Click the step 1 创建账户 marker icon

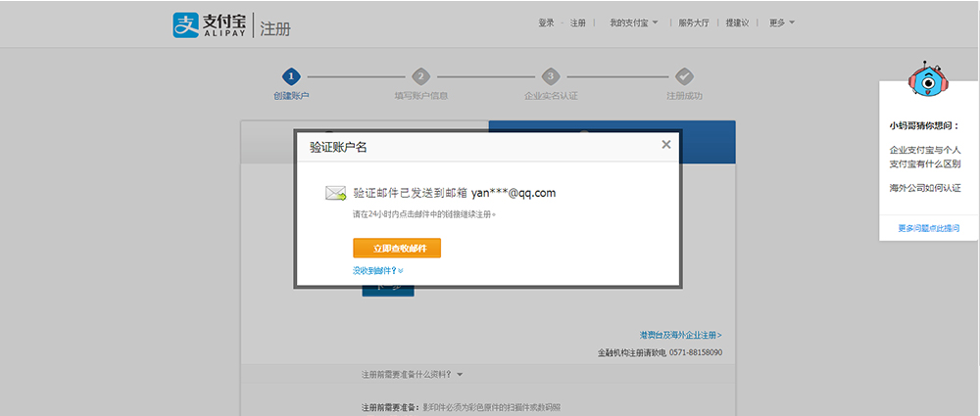tap(290, 76)
